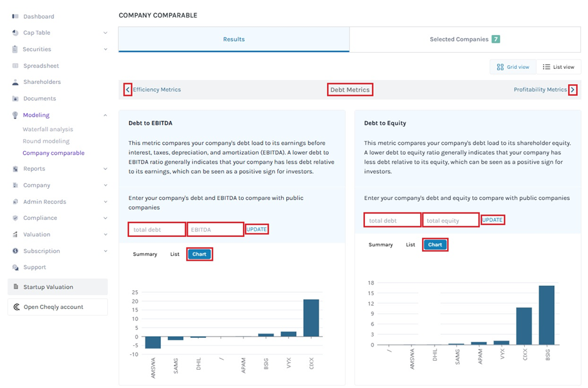This screenshot has width=588, height=388.
Task: Collapse the Modeling section
Action: point(105,115)
